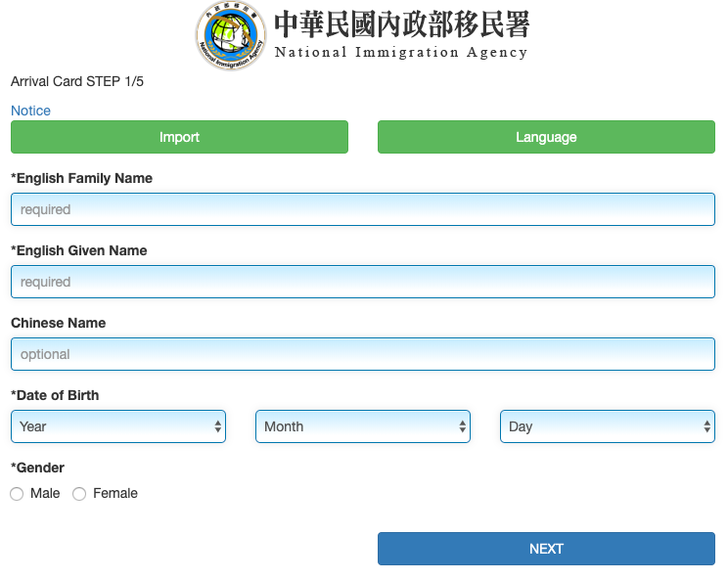728x580 pixels.
Task: Click the blue NEXT button
Action: (x=546, y=549)
